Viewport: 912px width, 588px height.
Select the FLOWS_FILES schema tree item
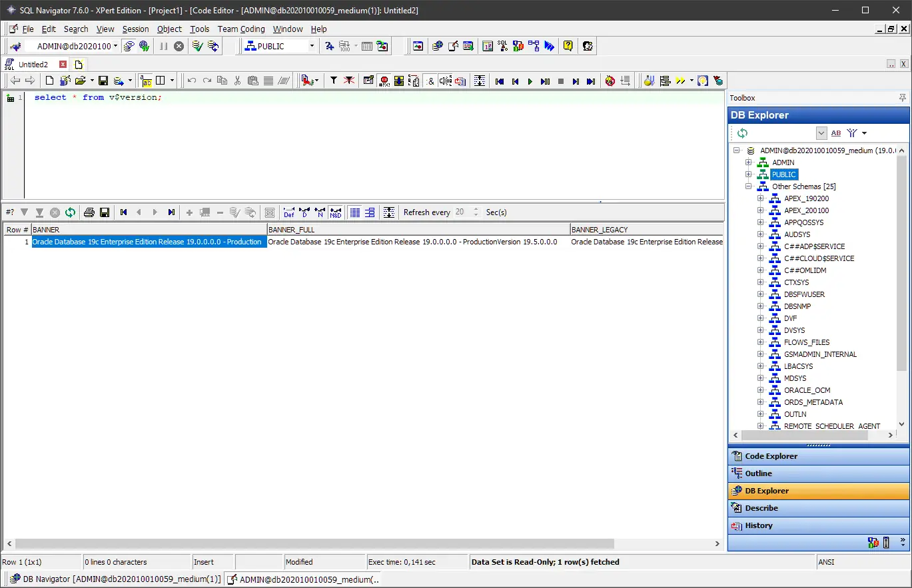click(807, 342)
